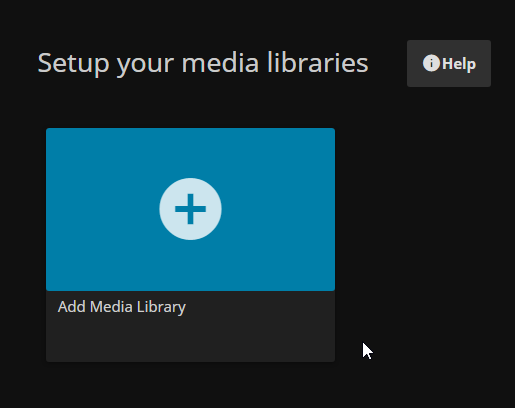
Task: Open the Help button
Action: coord(449,63)
